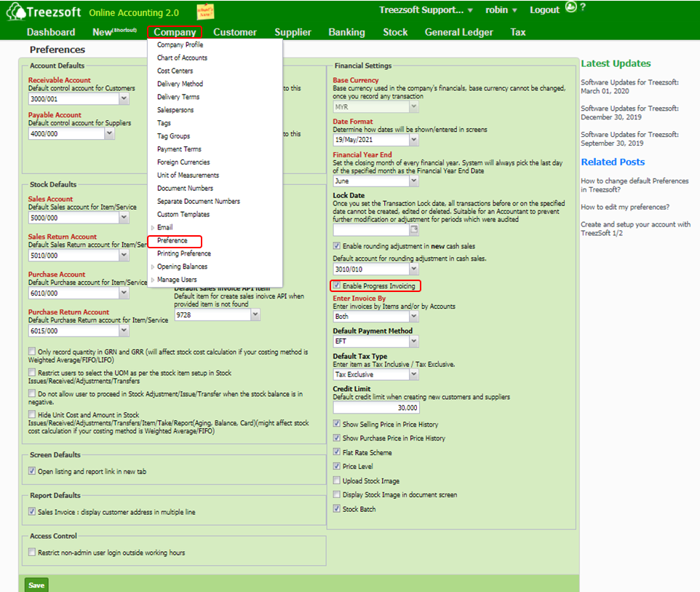Toggle Sales Invoice multi-line customer address option

pos(32,512)
